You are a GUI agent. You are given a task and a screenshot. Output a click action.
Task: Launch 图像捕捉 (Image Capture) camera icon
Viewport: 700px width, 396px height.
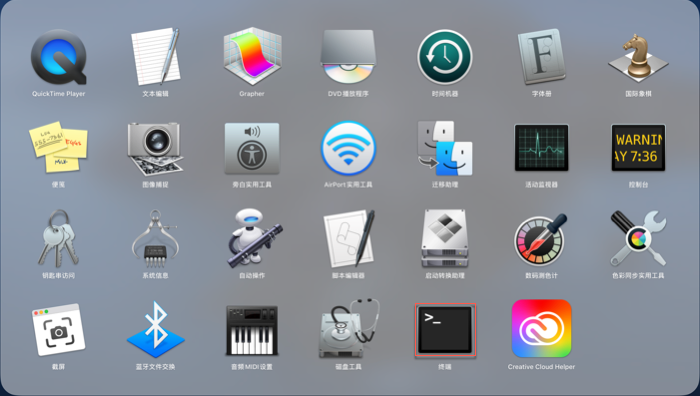pyautogui.click(x=155, y=149)
